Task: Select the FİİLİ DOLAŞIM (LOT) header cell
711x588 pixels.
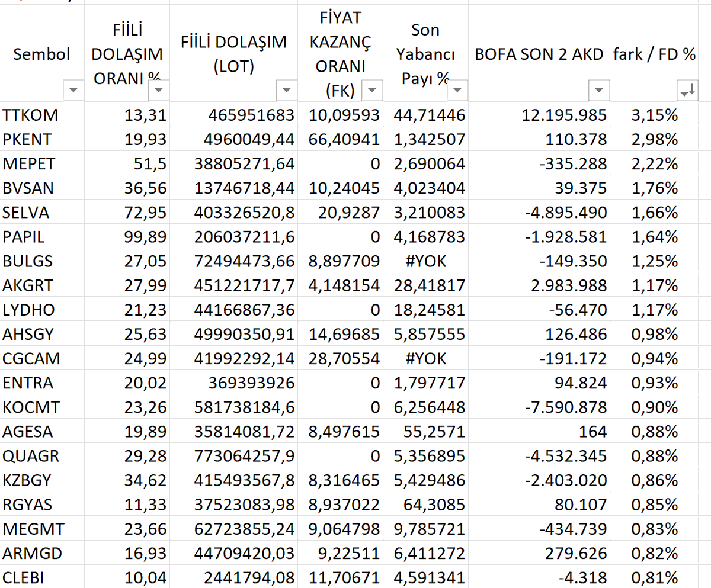Action: pyautogui.click(x=234, y=54)
